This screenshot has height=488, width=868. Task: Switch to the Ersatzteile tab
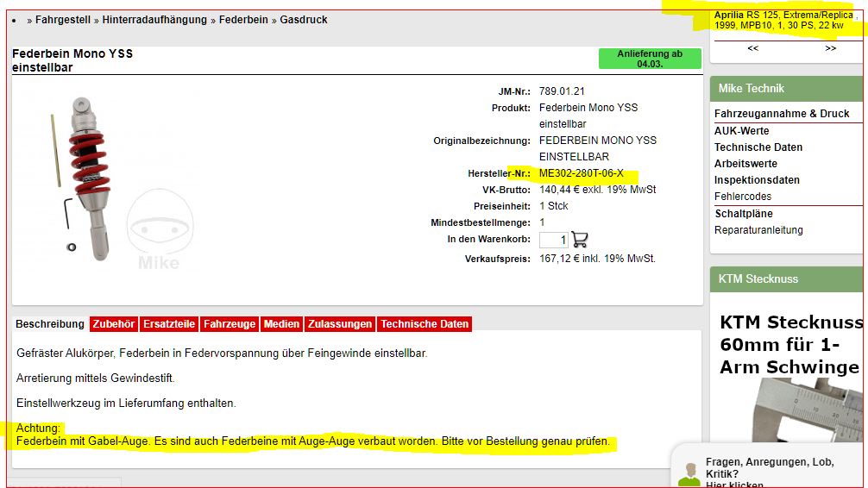pos(169,324)
